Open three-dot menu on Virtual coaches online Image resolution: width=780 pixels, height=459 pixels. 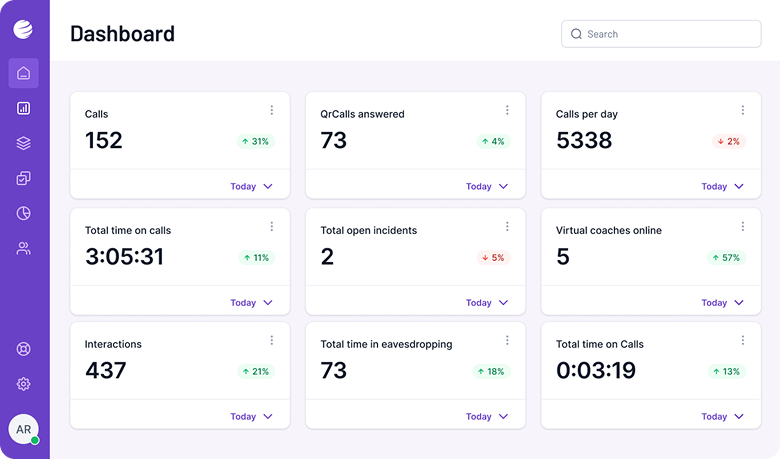[x=742, y=226]
